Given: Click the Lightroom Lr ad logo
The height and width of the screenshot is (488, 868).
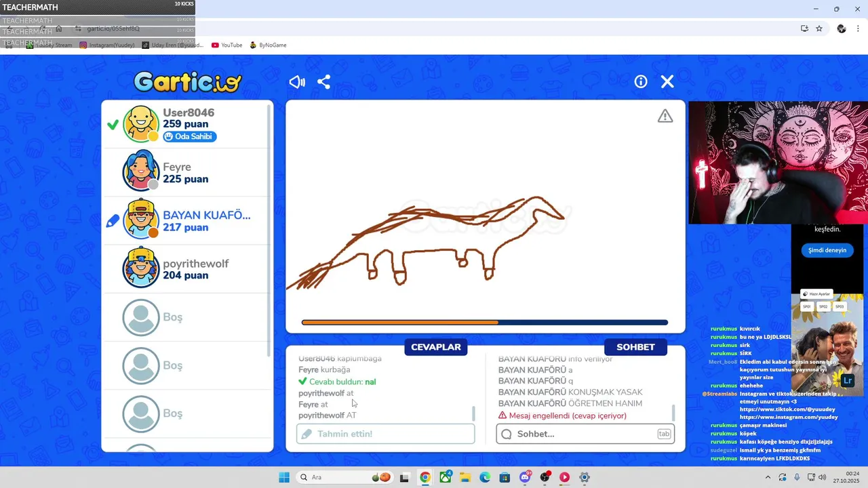Looking at the screenshot, I should (848, 381).
